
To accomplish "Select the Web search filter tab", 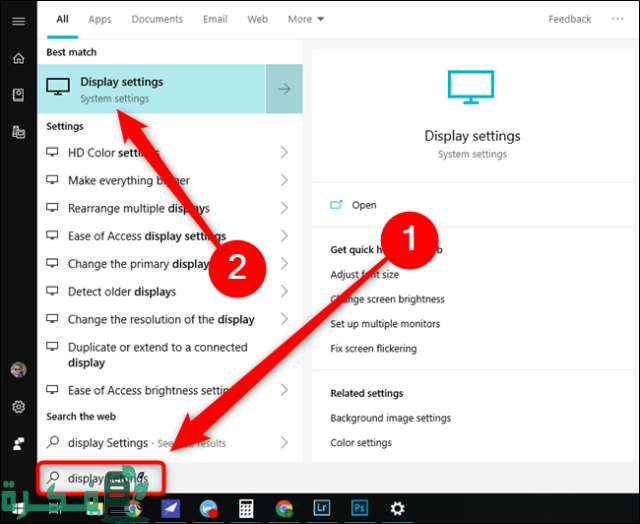I will 257,19.
